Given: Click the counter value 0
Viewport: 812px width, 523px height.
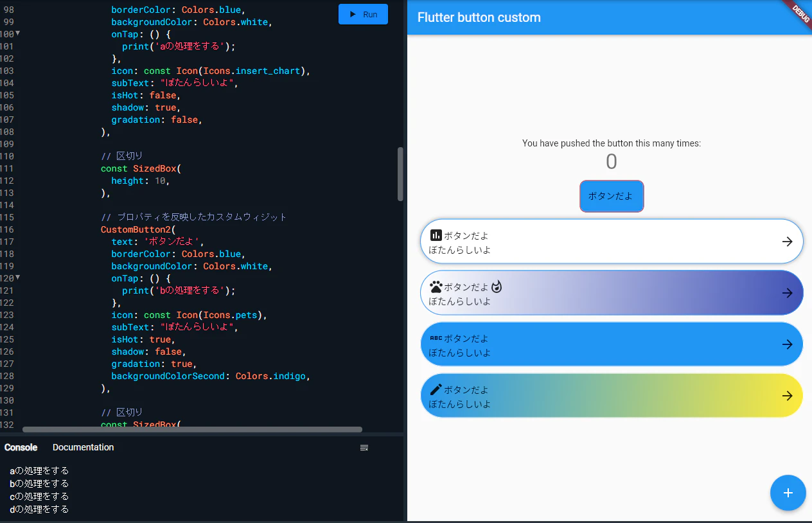Looking at the screenshot, I should [612, 162].
